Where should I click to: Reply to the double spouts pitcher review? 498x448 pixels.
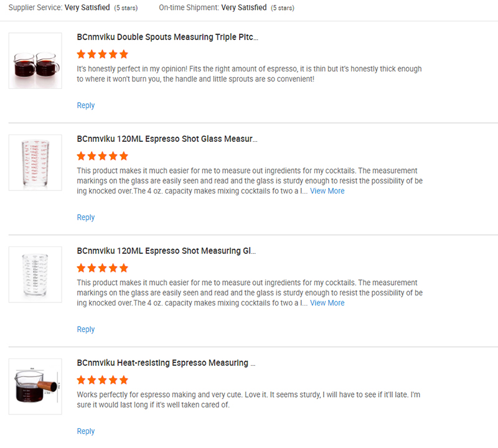tap(86, 106)
